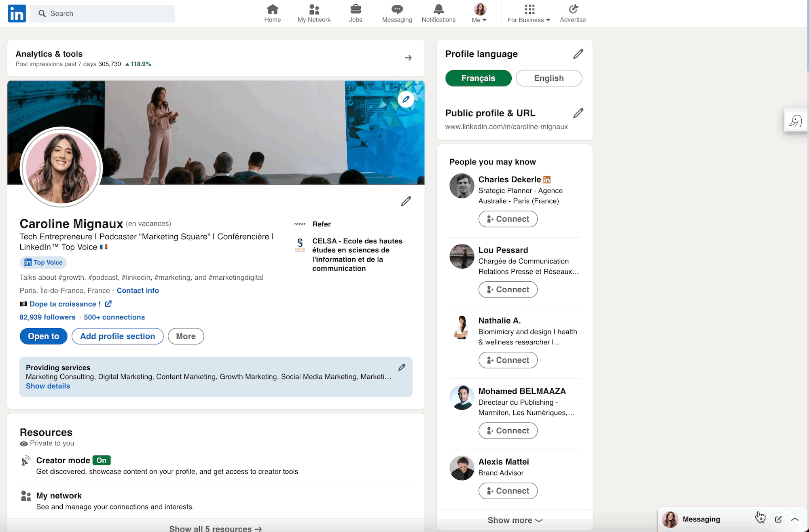The width and height of the screenshot is (809, 532).
Task: Edit the cover photo pencil icon
Action: pyautogui.click(x=406, y=99)
